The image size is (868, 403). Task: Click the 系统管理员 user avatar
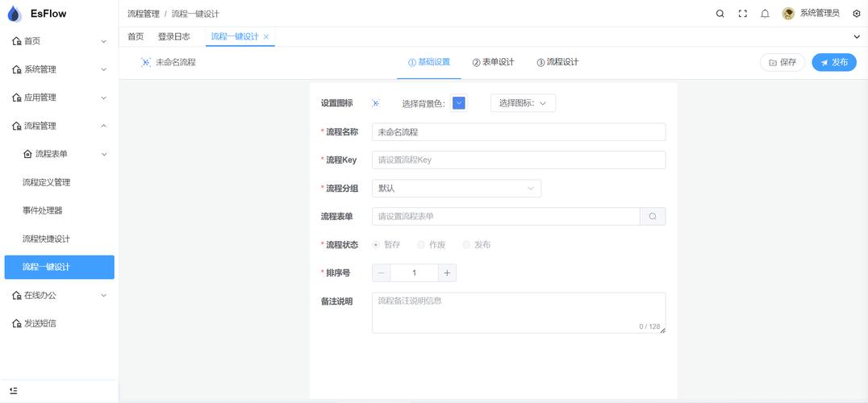(x=788, y=14)
